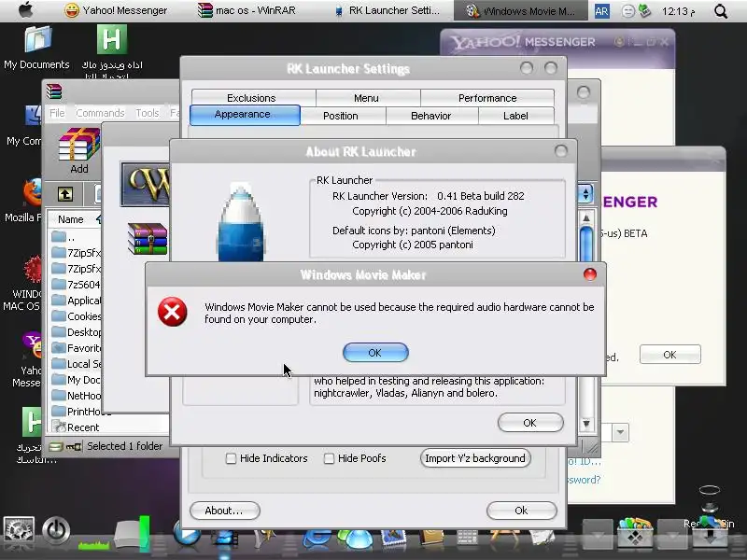Click the blue scrollbar thumb in About RK Launcher

click(x=586, y=244)
